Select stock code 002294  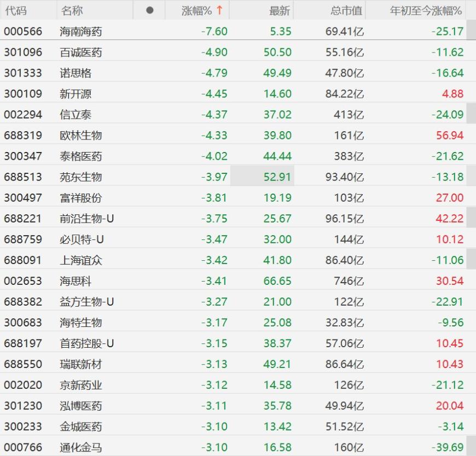[23, 114]
